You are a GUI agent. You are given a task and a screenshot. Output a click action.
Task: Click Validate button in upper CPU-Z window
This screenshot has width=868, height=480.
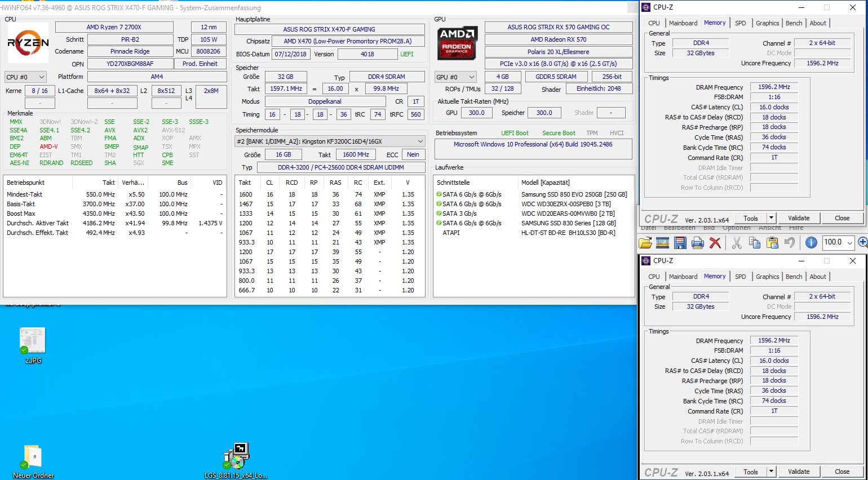[x=798, y=218]
